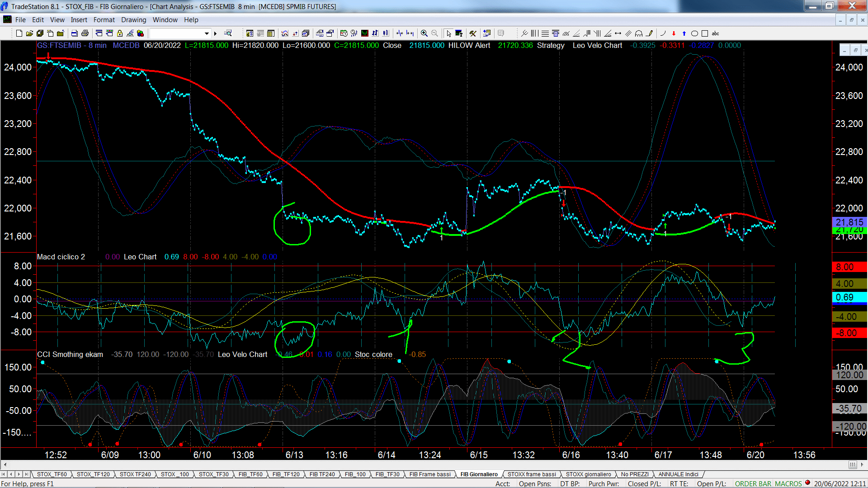The width and height of the screenshot is (868, 488).
Task: Select the ellipse drawing tool
Action: pos(694,33)
